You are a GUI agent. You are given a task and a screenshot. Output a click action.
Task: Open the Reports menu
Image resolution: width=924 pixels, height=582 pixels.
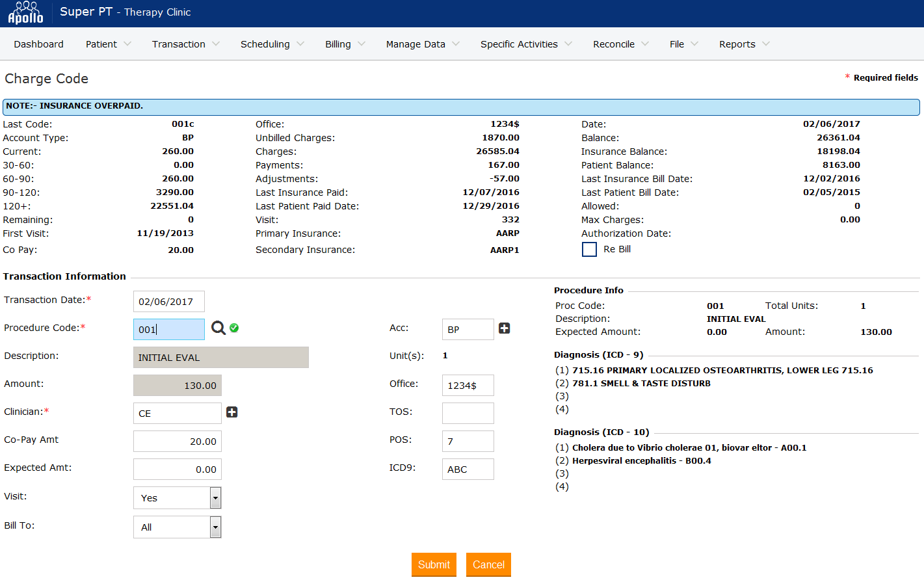744,44
